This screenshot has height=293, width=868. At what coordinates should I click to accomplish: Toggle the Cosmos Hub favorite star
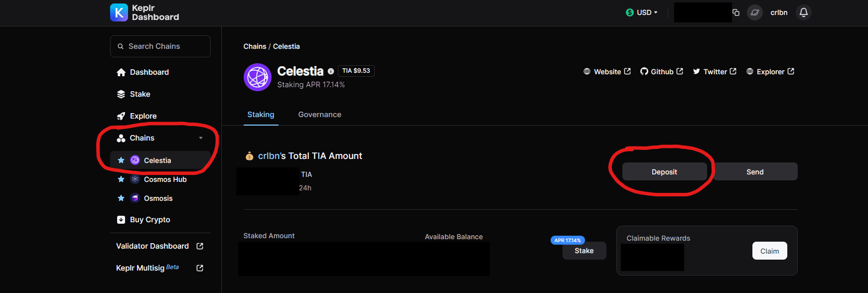(x=121, y=179)
